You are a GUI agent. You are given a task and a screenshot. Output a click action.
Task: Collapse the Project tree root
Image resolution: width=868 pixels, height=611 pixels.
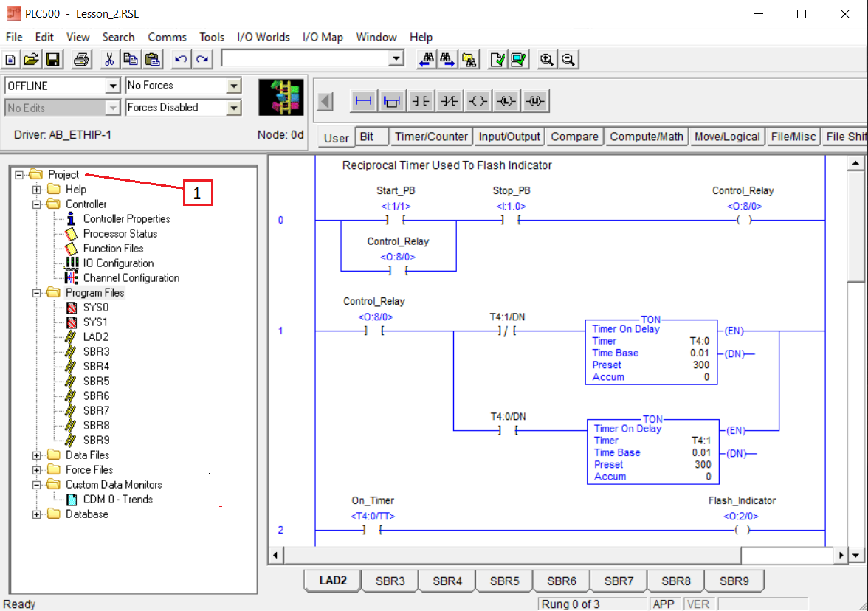click(x=19, y=174)
